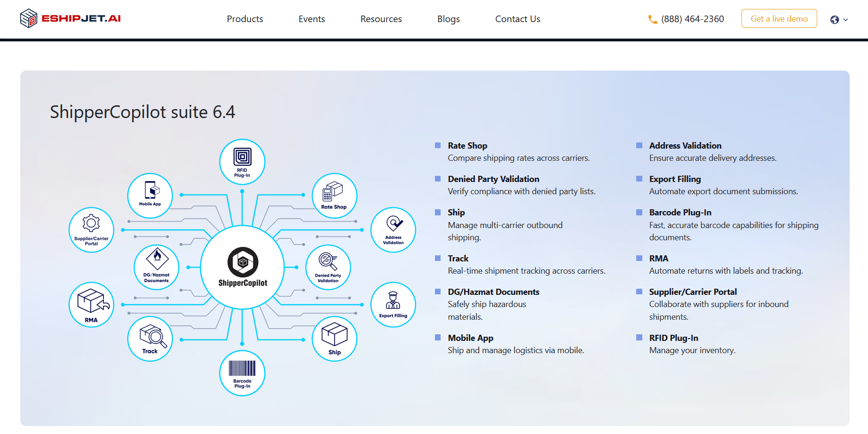This screenshot has width=868, height=434.
Task: Click 'Real-time shipment tracking across carriers.' text
Action: click(527, 271)
